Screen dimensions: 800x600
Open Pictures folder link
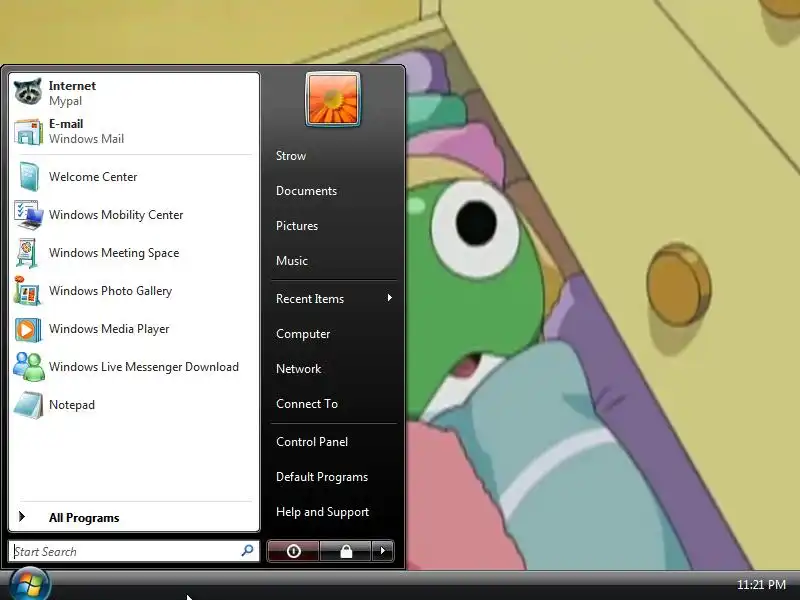click(297, 226)
